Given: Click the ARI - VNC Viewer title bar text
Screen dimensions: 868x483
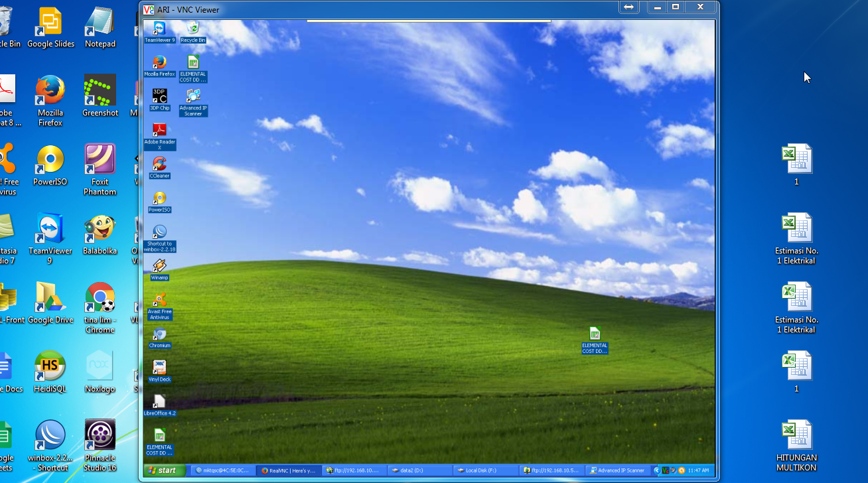Looking at the screenshot, I should click(x=188, y=10).
